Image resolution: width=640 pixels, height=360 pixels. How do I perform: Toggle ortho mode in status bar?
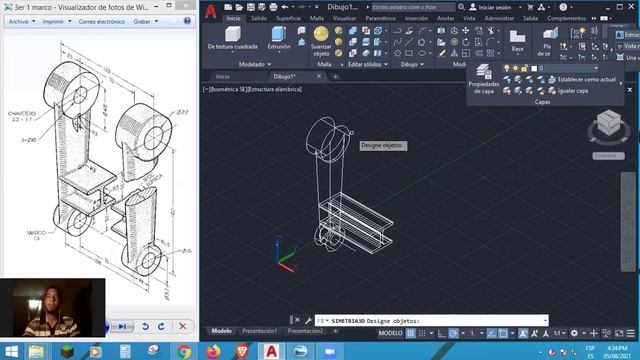coord(442,333)
